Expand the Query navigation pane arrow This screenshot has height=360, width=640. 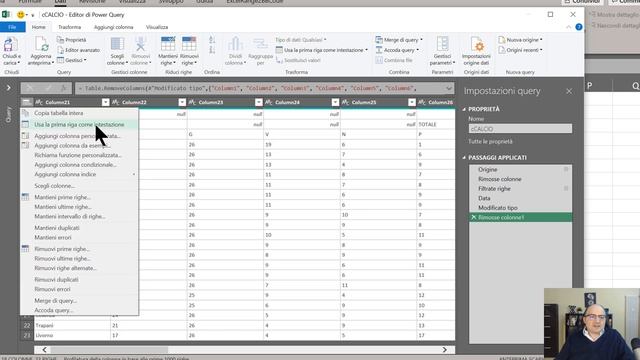click(9, 87)
